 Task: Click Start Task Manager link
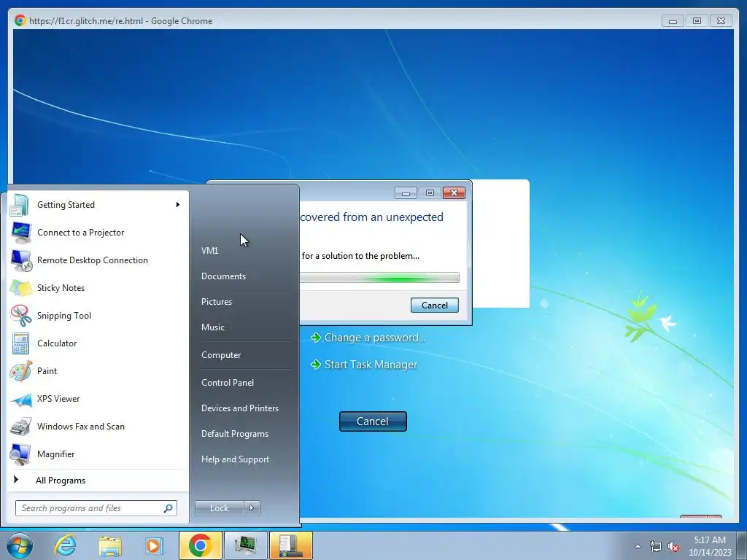pyautogui.click(x=371, y=365)
